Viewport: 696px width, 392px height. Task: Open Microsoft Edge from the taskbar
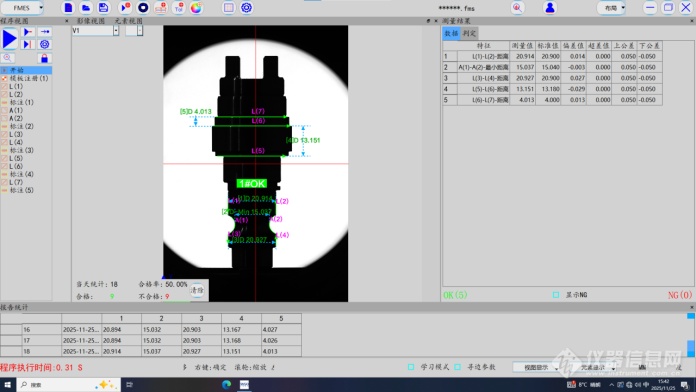[x=226, y=385]
